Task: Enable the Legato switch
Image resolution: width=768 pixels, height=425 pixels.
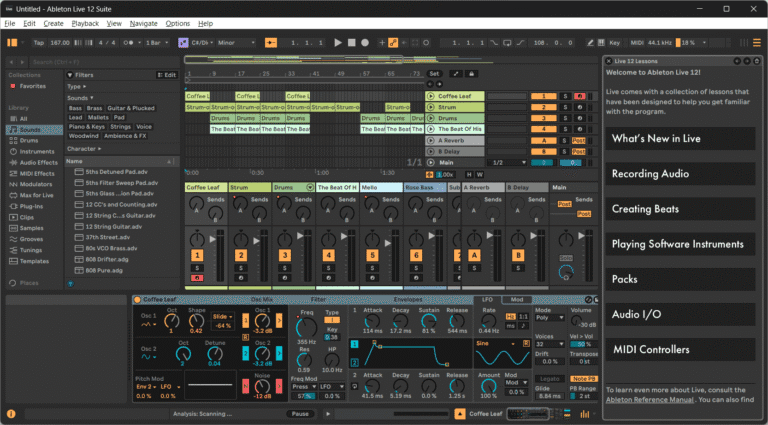Action: click(549, 379)
